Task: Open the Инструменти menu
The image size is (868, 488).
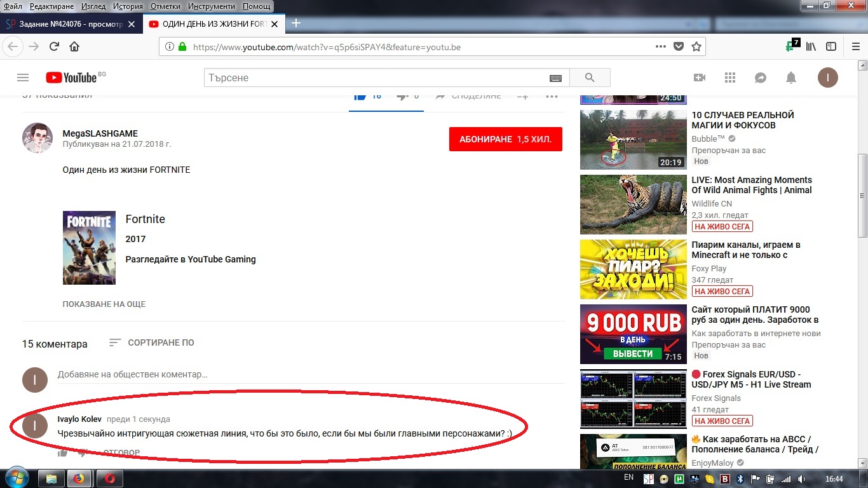Action: point(212,6)
